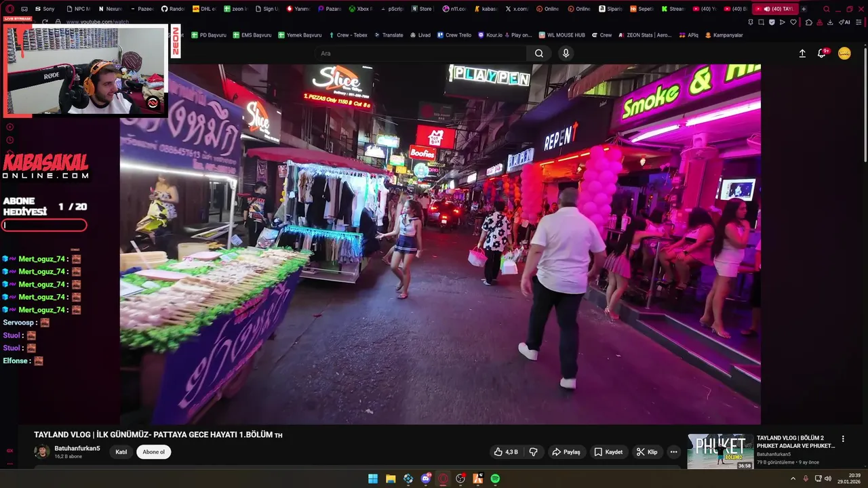This screenshot has height=488, width=868.
Task: Open EMS Başvuru bookmark
Action: pos(252,35)
